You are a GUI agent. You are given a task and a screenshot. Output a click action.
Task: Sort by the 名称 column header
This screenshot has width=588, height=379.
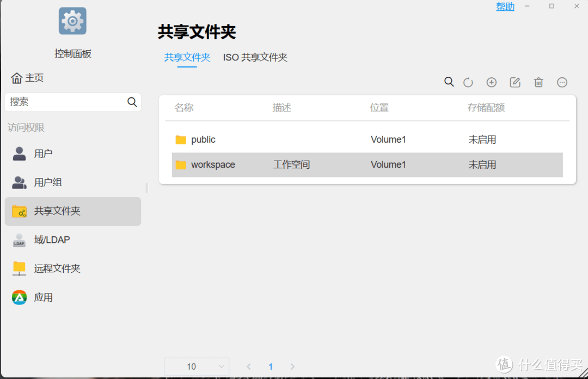(184, 108)
